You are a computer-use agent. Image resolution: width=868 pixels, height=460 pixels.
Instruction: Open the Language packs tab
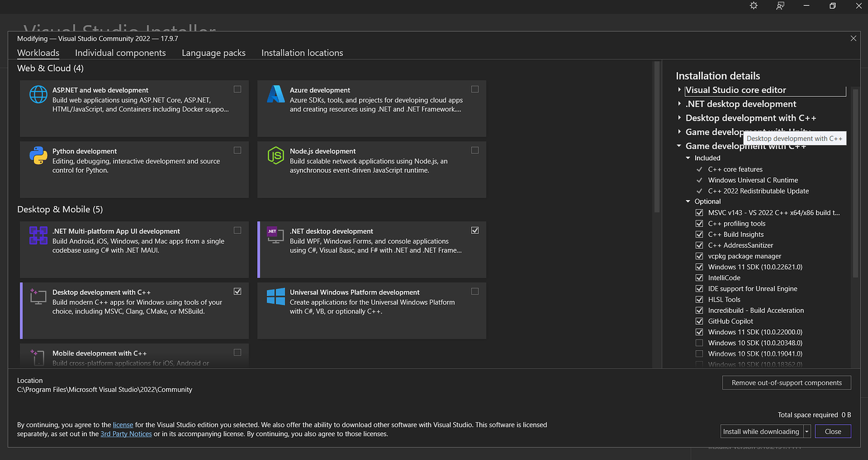213,53
